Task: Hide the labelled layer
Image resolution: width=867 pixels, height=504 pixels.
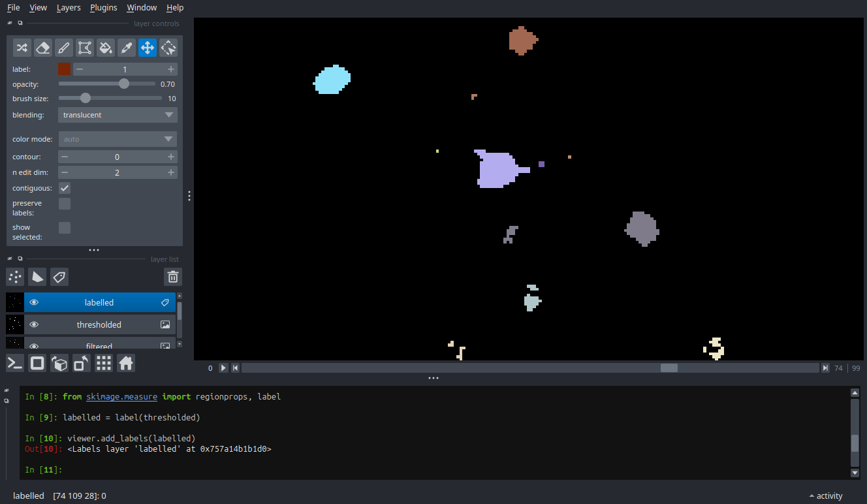Action: (x=34, y=302)
